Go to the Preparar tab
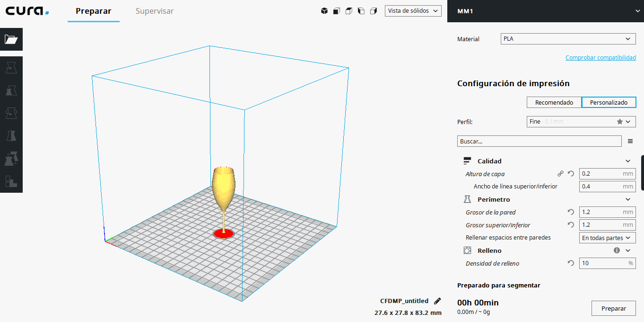 coord(94,11)
